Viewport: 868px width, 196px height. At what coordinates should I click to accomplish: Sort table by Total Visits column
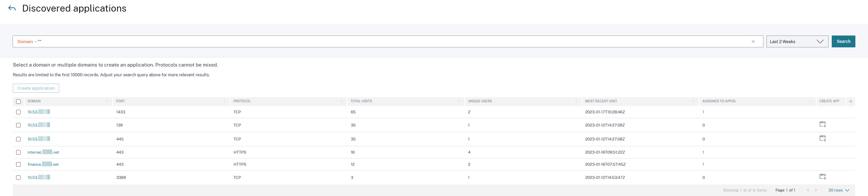[459, 101]
